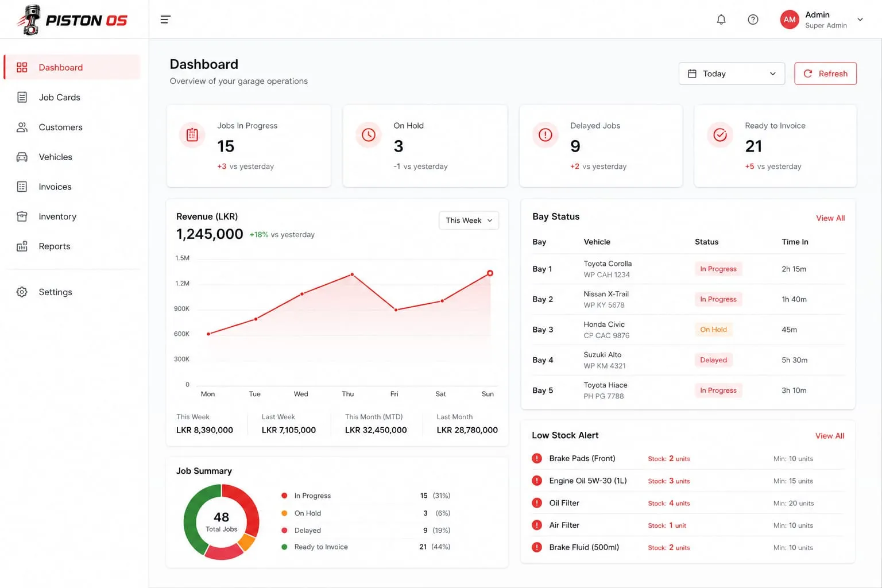
Task: Click the Delayed legend dot in Job Summary
Action: (284, 531)
